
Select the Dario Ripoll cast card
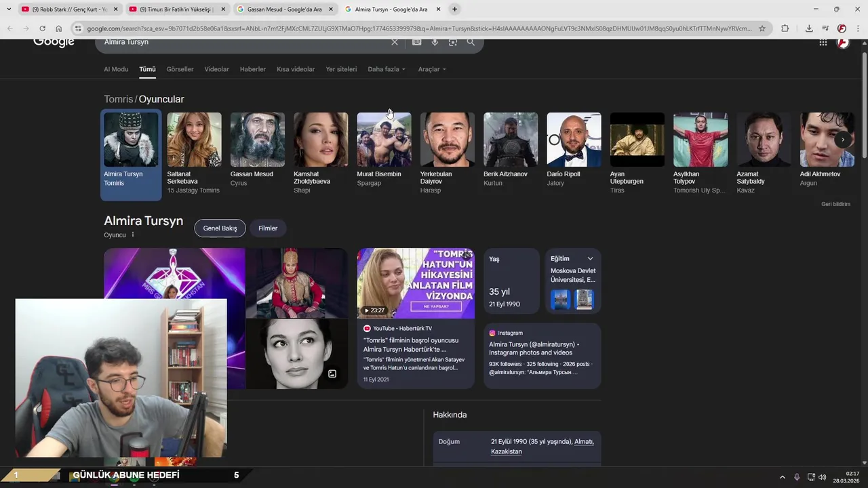tap(574, 150)
